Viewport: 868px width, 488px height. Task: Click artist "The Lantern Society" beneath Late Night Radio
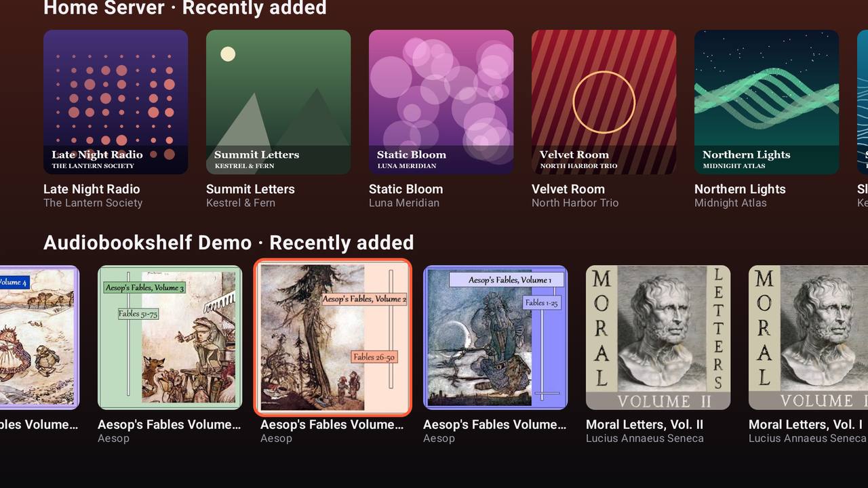[x=93, y=203]
